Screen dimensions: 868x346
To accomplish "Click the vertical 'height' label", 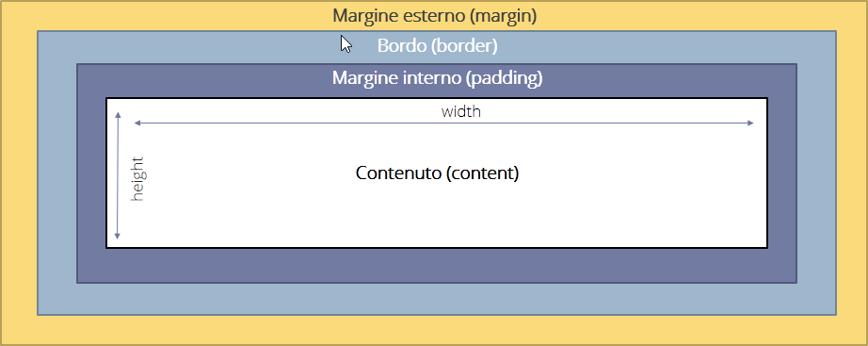I will click(x=137, y=178).
